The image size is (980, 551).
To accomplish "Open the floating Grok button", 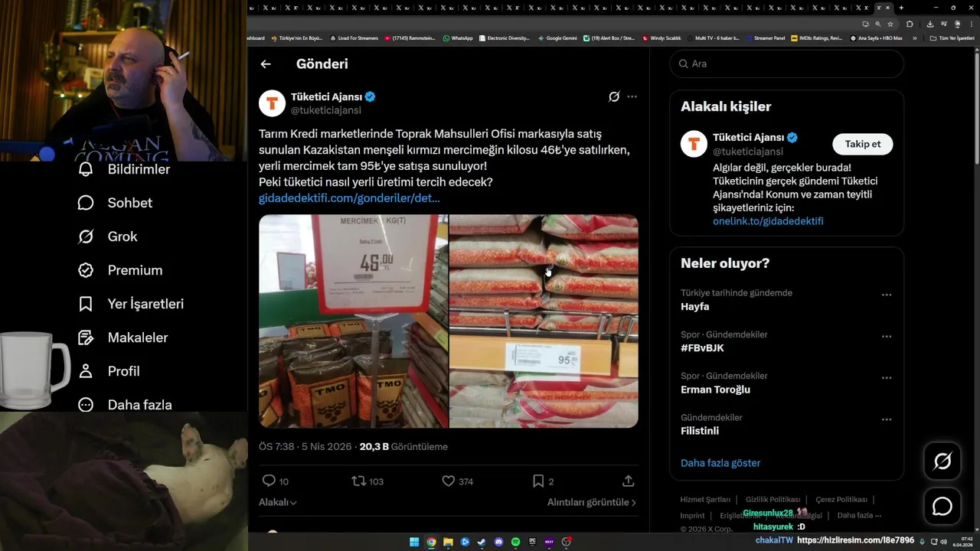I will (942, 461).
